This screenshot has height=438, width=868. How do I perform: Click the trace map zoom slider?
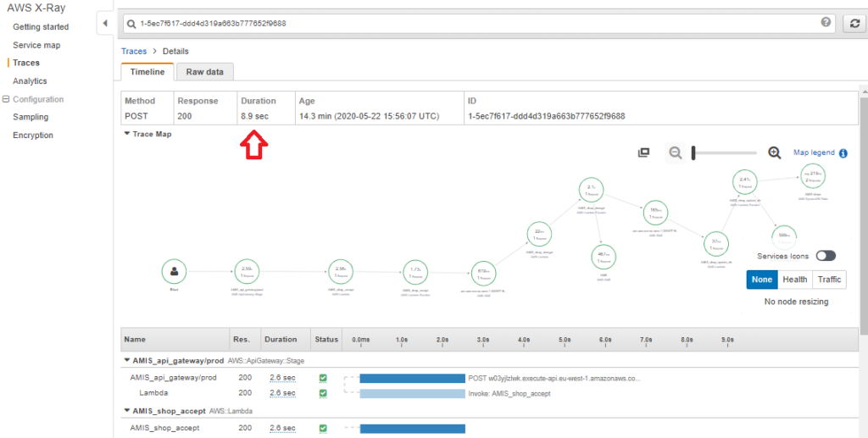725,152
